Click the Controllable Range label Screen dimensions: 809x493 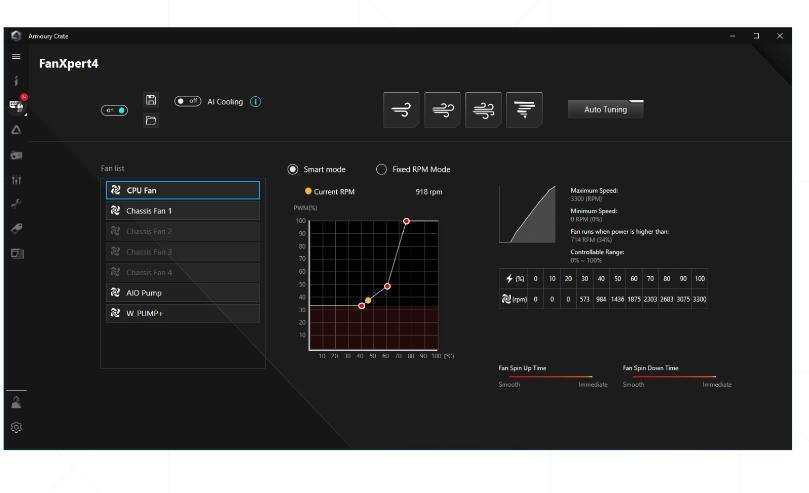597,252
